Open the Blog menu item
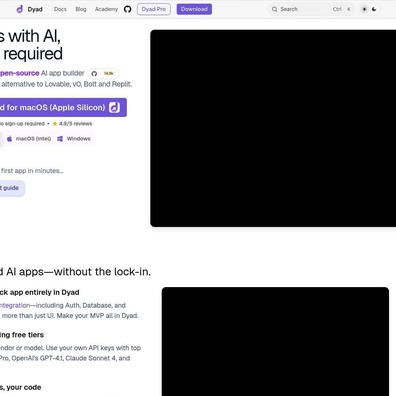The width and height of the screenshot is (396, 396). pos(81,9)
